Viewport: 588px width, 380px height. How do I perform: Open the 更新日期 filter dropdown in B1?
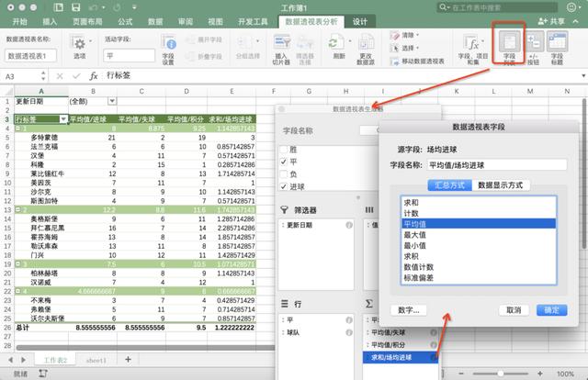click(x=112, y=101)
